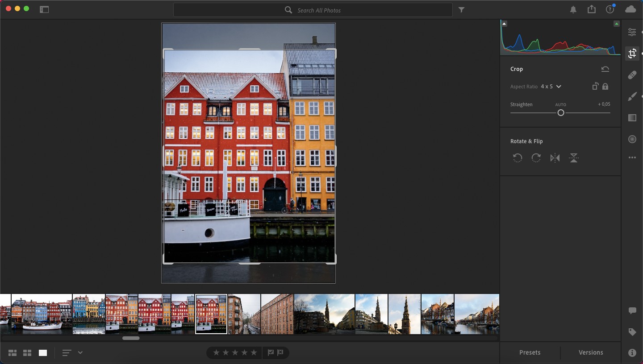Flip the photo horizontally
The height and width of the screenshot is (364, 643).
tap(555, 158)
